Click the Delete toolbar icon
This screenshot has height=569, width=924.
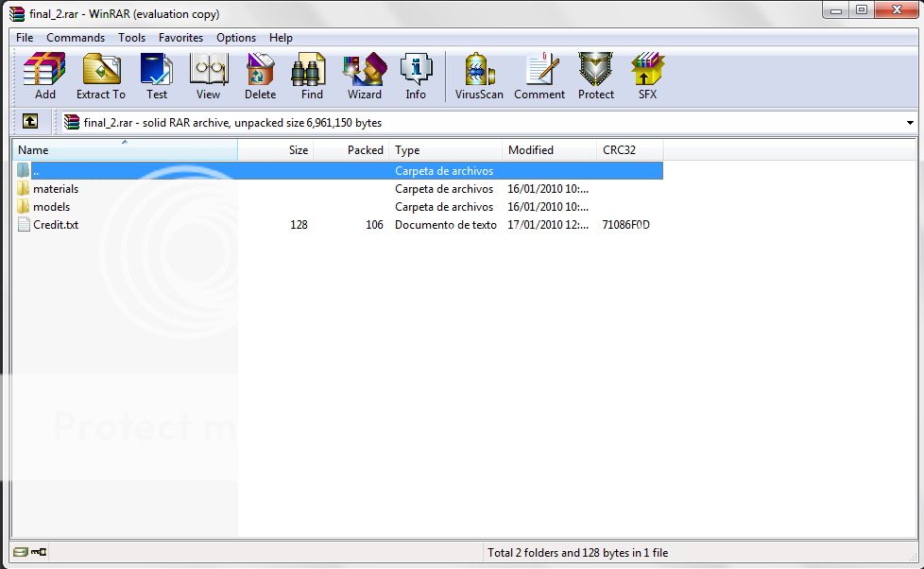260,76
